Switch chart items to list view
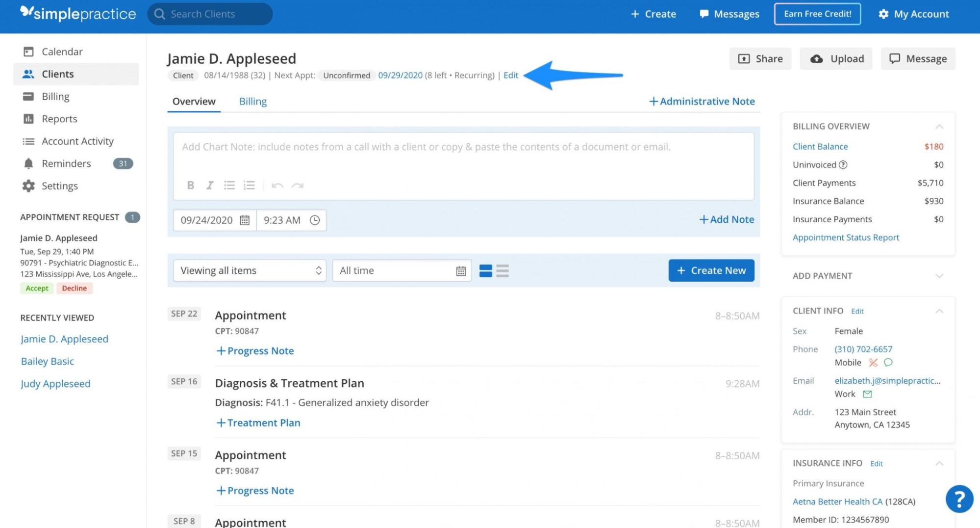The image size is (980, 528). point(503,270)
